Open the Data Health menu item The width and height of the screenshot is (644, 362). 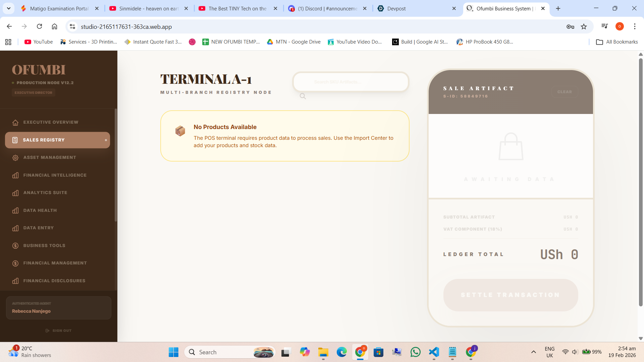40,210
